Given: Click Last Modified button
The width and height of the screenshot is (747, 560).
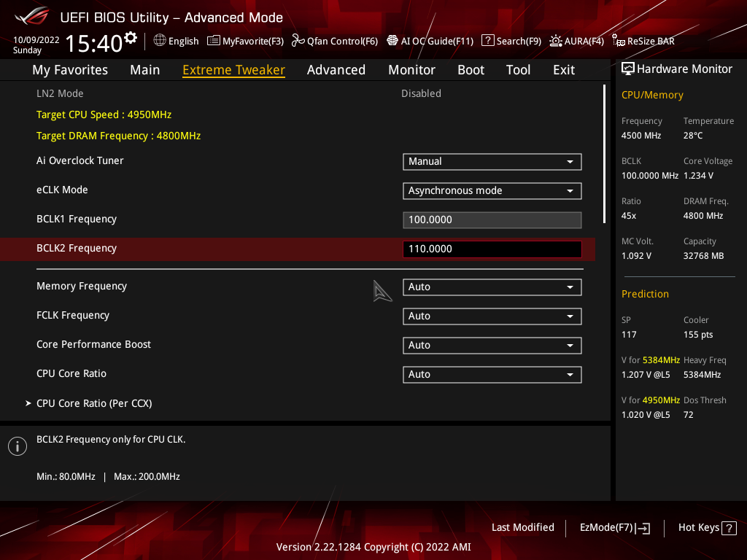Looking at the screenshot, I should 522,527.
